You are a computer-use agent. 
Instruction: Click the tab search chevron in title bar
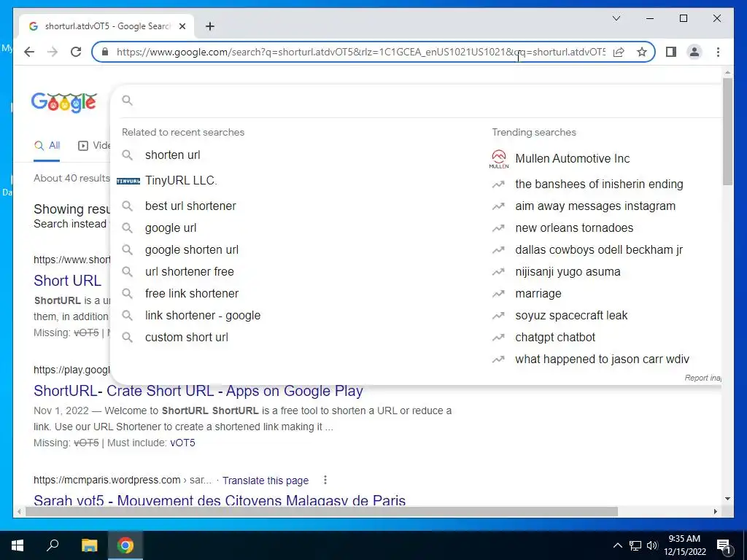tap(616, 18)
